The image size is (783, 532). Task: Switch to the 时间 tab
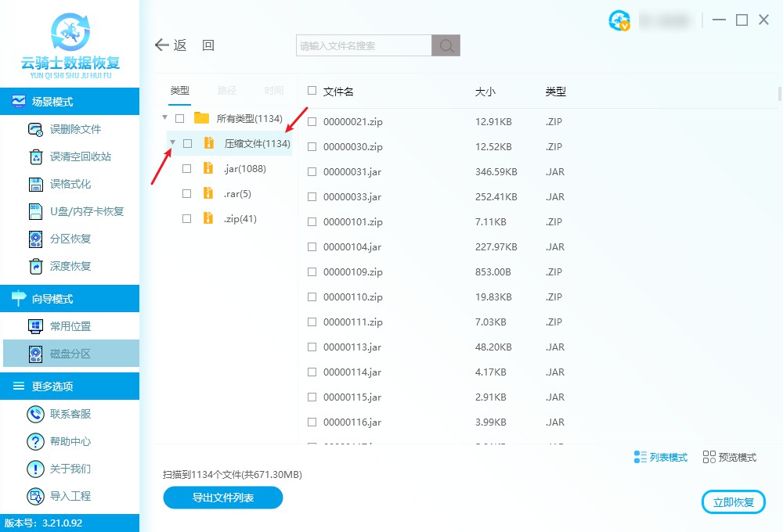[x=273, y=90]
